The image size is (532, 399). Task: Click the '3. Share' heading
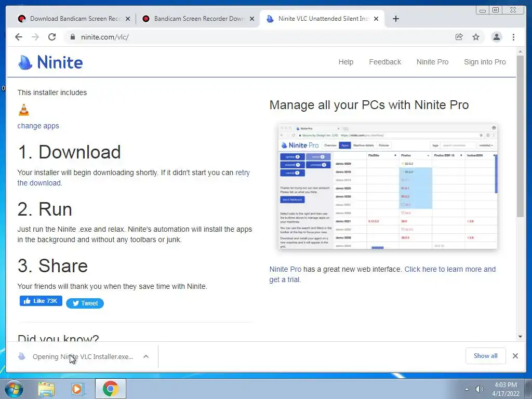(52, 265)
